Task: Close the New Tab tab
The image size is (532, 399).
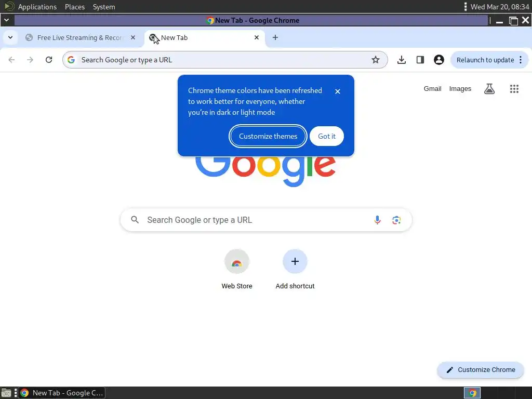Action: click(257, 37)
